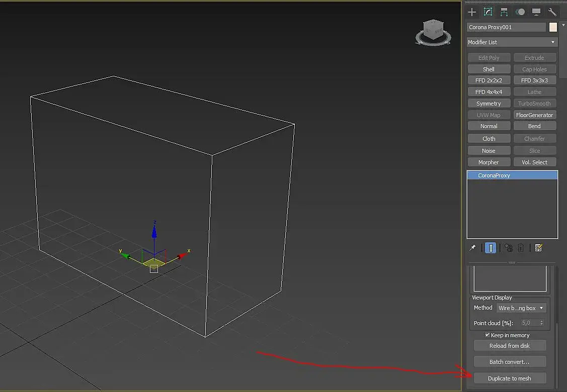Click the Duplicate to mesh button
This screenshot has width=567, height=392.
510,378
